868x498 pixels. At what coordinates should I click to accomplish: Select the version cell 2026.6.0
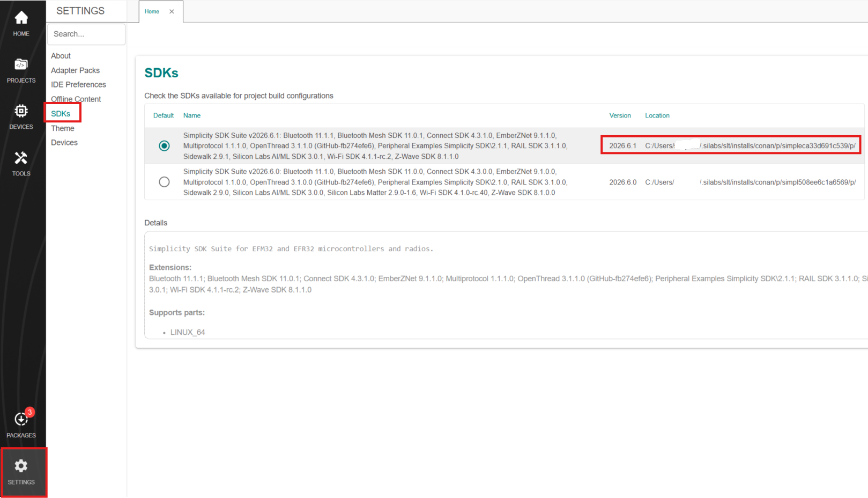click(x=622, y=182)
